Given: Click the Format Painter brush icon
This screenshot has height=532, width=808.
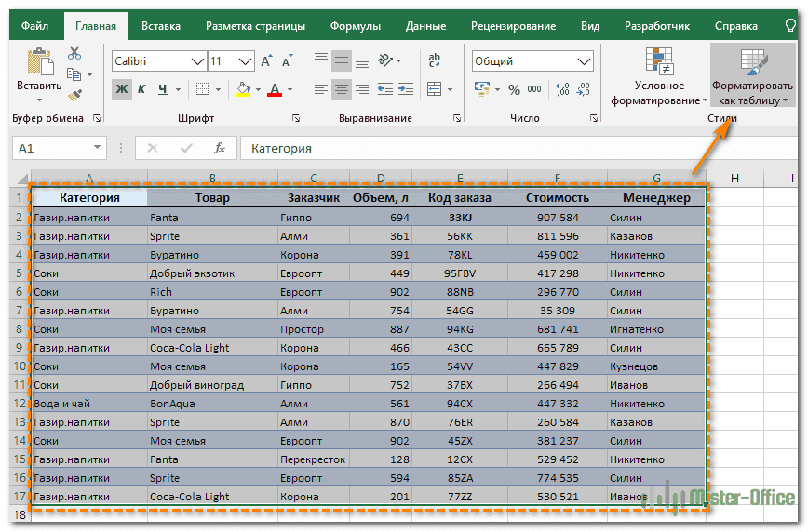Looking at the screenshot, I should pos(74,95).
